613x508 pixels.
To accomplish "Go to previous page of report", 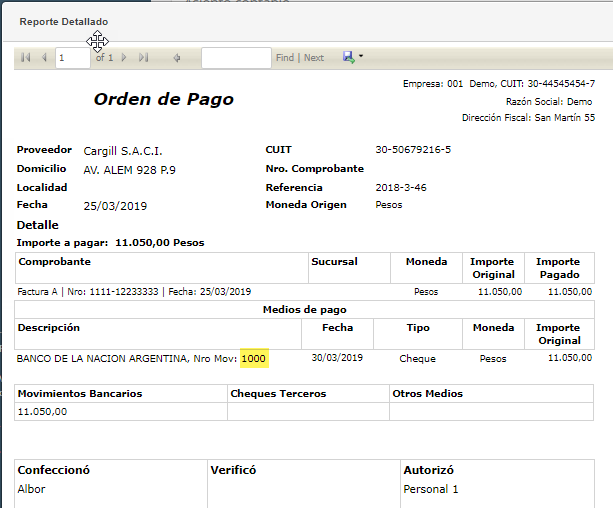I will click(44, 57).
